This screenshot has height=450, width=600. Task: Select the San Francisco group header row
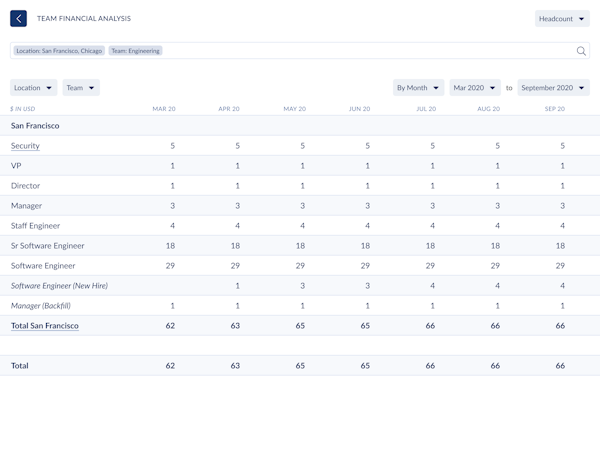pyautogui.click(x=35, y=126)
